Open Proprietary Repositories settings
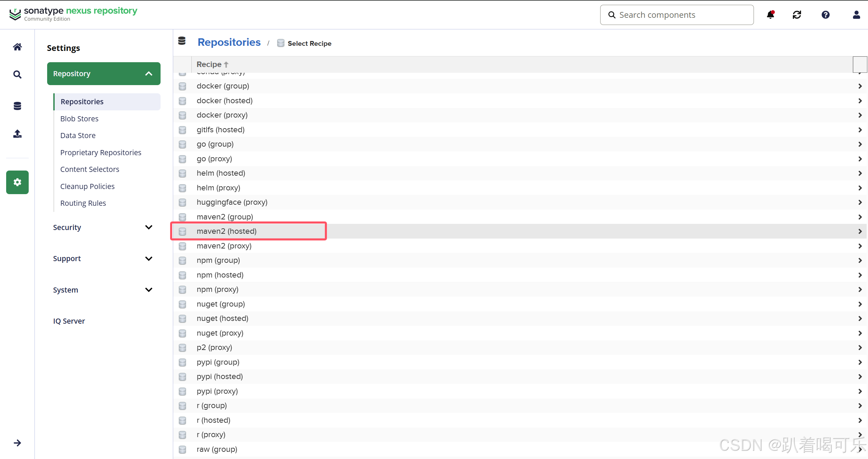This screenshot has height=459, width=868. coord(101,152)
